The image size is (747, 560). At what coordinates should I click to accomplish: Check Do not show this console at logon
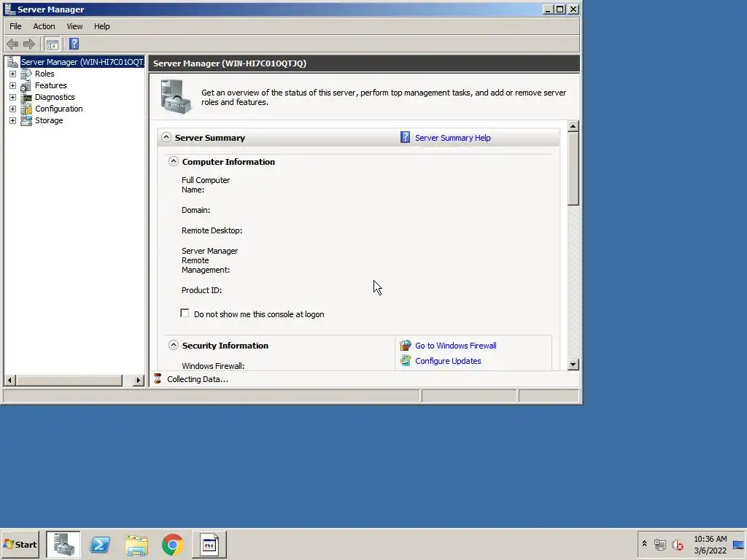[x=185, y=314]
